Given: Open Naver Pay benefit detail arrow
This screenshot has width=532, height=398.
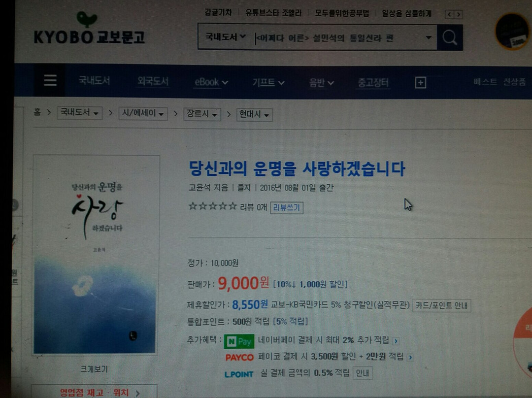Looking at the screenshot, I should pos(396,341).
